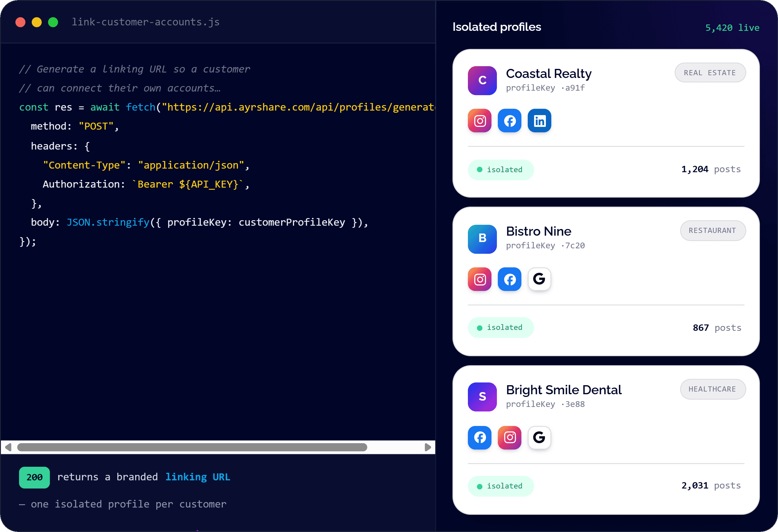Click the '867 posts' count
Viewport: 778px width, 532px height.
click(x=717, y=328)
